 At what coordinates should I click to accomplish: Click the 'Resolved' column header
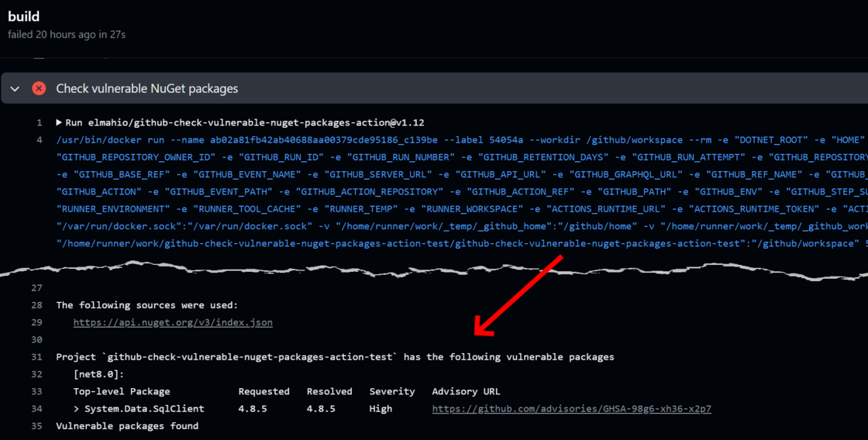pos(329,391)
